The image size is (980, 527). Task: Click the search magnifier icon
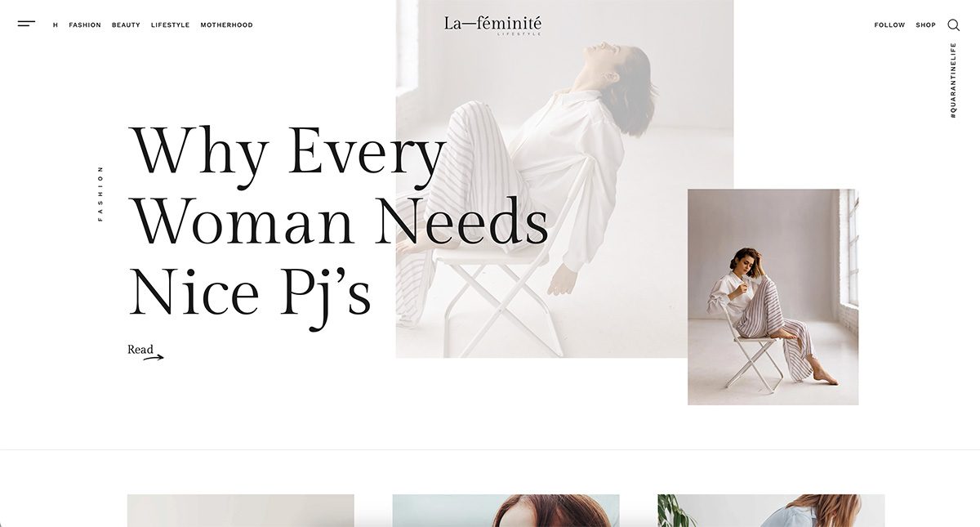(x=953, y=25)
